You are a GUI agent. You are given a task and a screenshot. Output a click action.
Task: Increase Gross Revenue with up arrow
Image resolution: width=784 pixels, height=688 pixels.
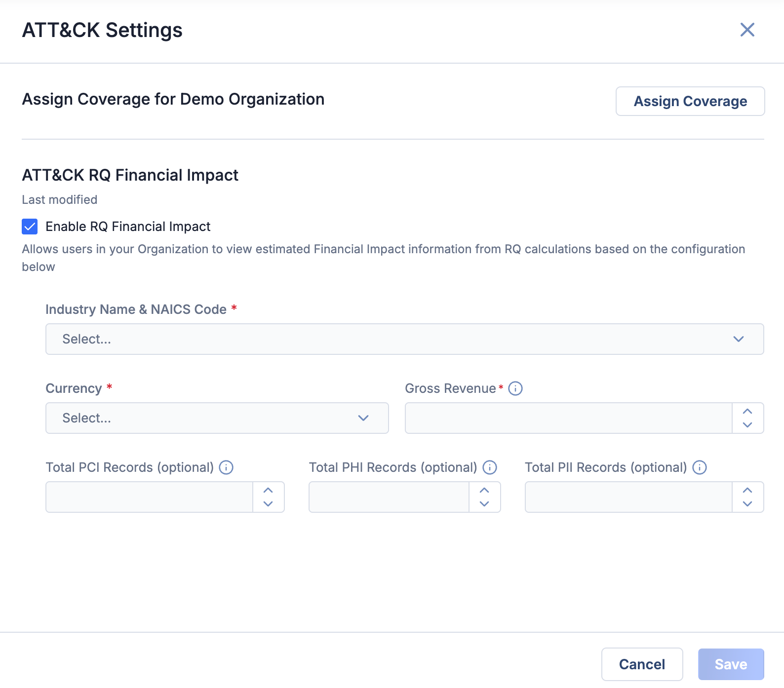pyautogui.click(x=747, y=411)
